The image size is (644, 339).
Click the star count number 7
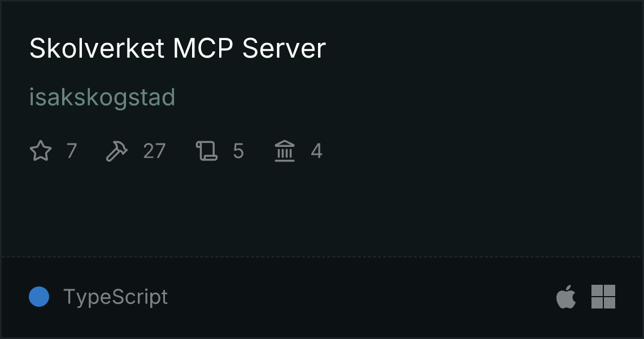pyautogui.click(x=72, y=151)
